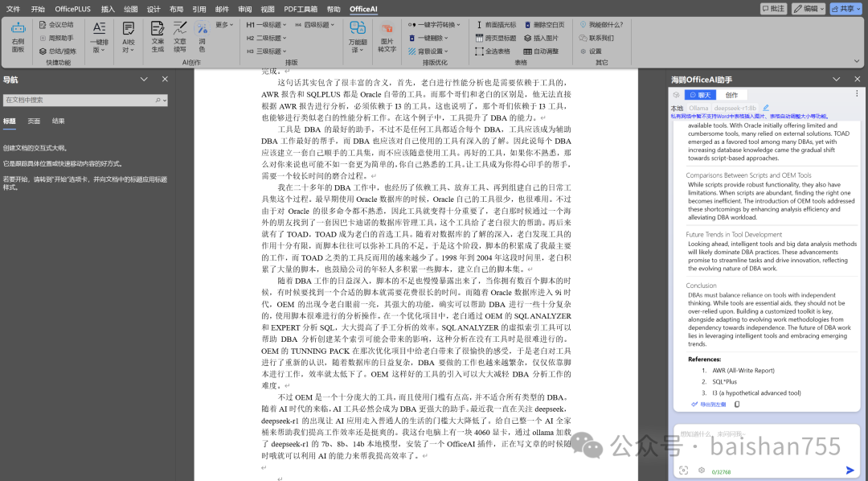
Task: Switch to the 插入 ribbon tab
Action: (108, 9)
